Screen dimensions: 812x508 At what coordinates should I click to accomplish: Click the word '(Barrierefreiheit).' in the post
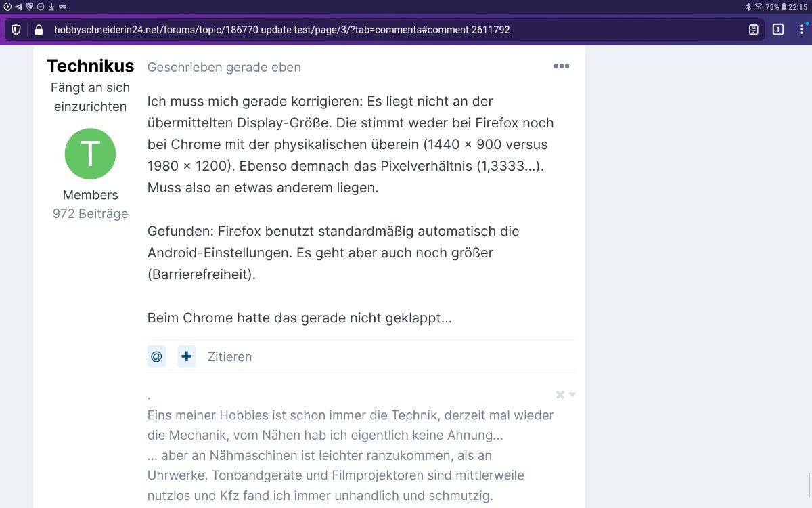click(202, 274)
